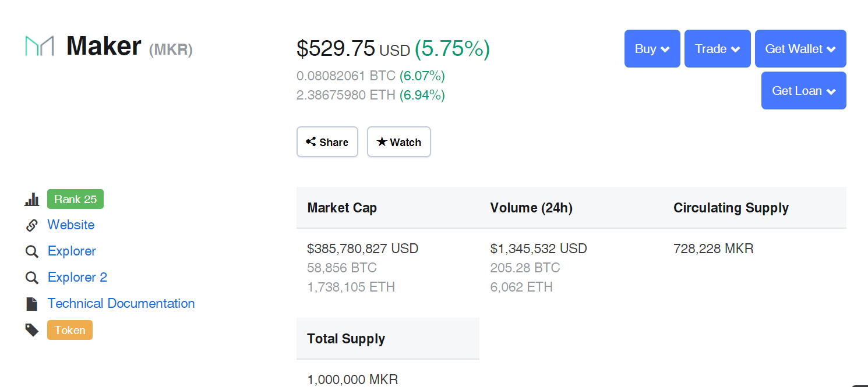Open the Explorer 2 link

[77, 278]
